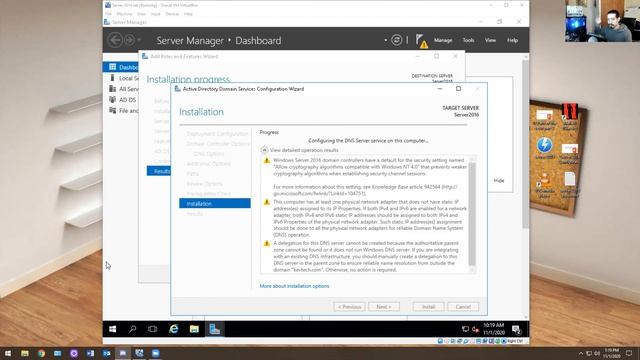Click the Server Manager back arrow
640x360 pixels.
point(115,40)
